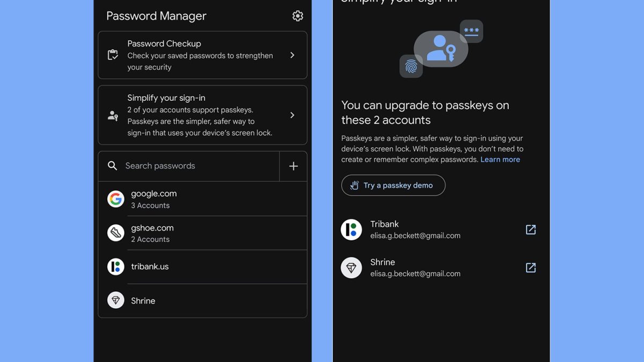
Task: Click the Google logo icon
Action: point(116,199)
